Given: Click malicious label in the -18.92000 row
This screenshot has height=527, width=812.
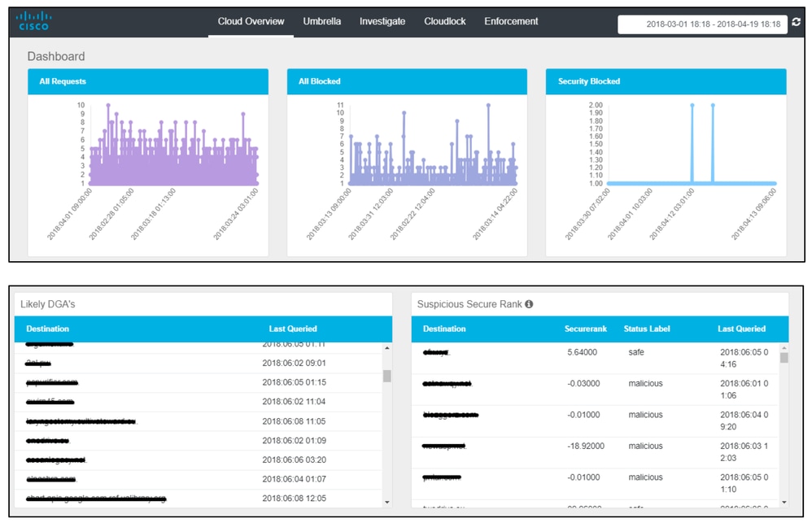Looking at the screenshot, I should pos(645,446).
